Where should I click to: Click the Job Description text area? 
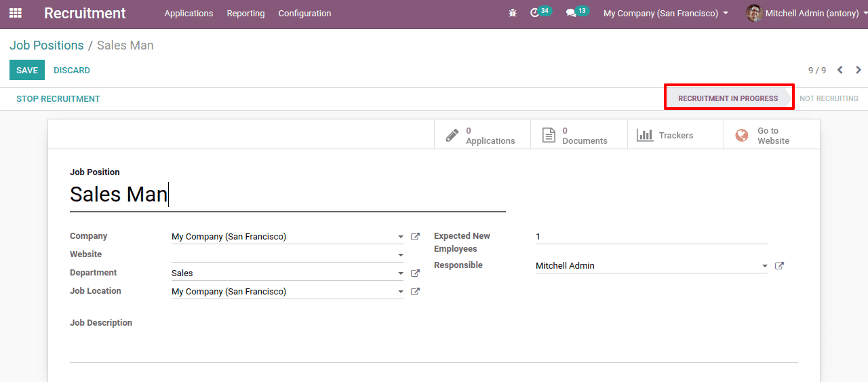(434, 346)
